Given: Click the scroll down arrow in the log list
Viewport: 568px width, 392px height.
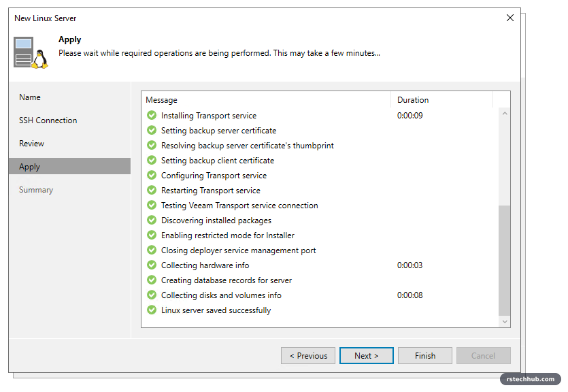Looking at the screenshot, I should 505,321.
